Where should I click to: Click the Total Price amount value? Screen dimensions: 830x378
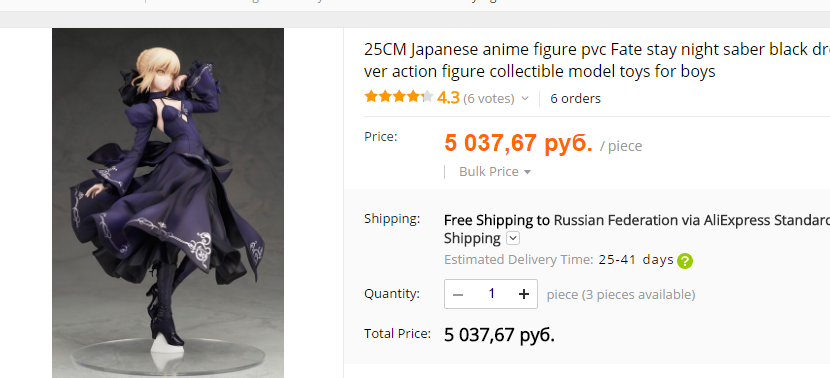click(x=499, y=335)
